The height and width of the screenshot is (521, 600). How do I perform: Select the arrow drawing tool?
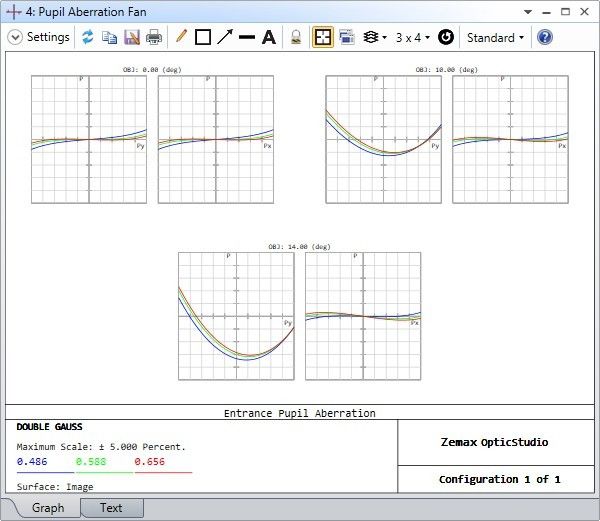(225, 37)
